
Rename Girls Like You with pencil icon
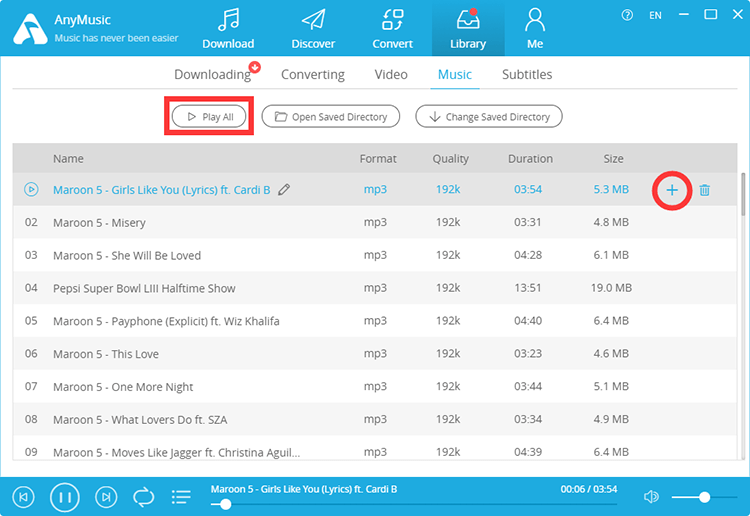(284, 189)
